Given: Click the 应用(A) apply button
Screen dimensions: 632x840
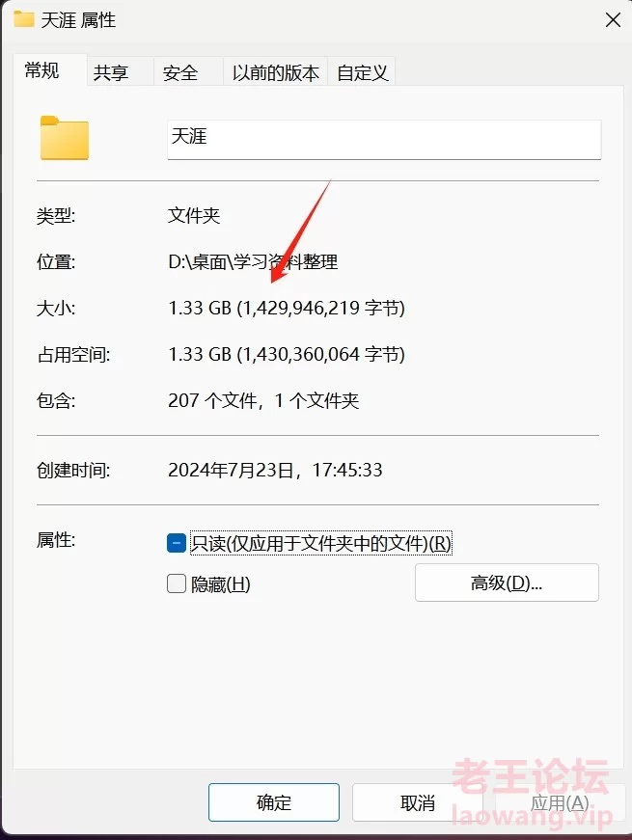Looking at the screenshot, I should (x=560, y=802).
